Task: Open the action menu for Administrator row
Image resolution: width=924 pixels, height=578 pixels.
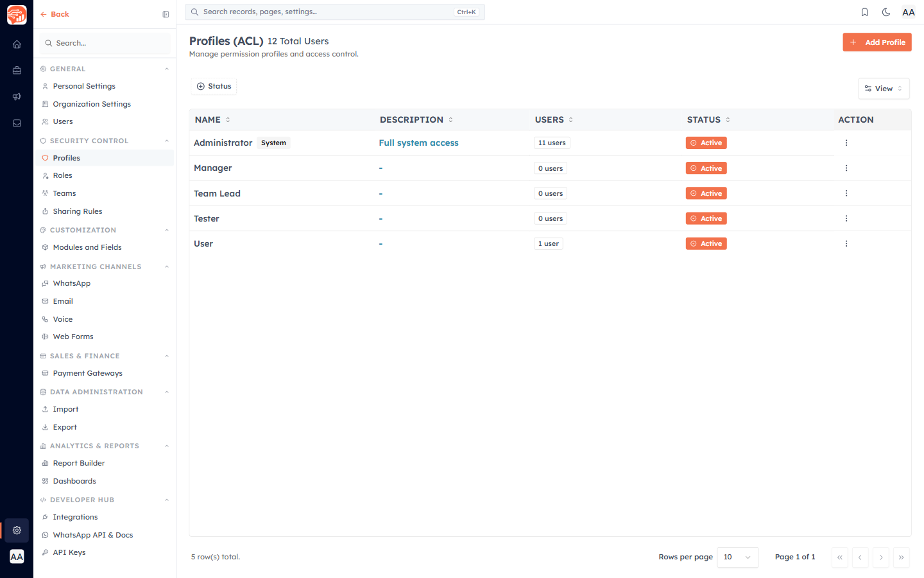Action: click(846, 143)
